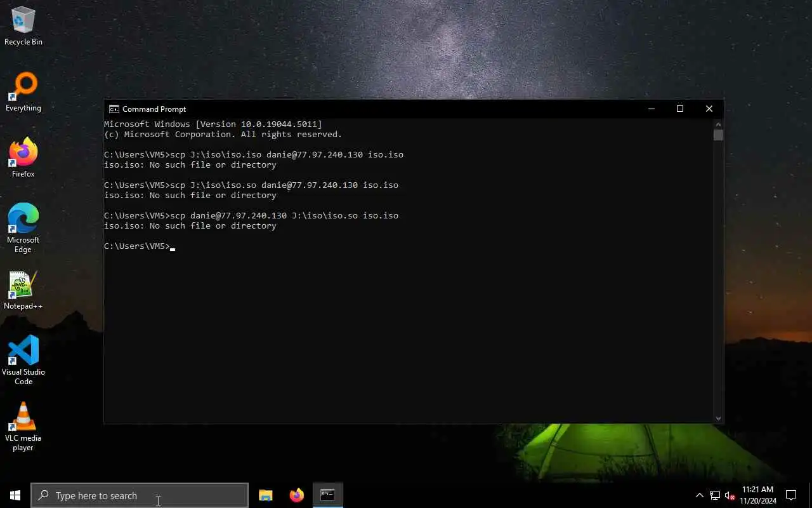
Task: Click the 'Command Prompt' title text
Action: [154, 109]
